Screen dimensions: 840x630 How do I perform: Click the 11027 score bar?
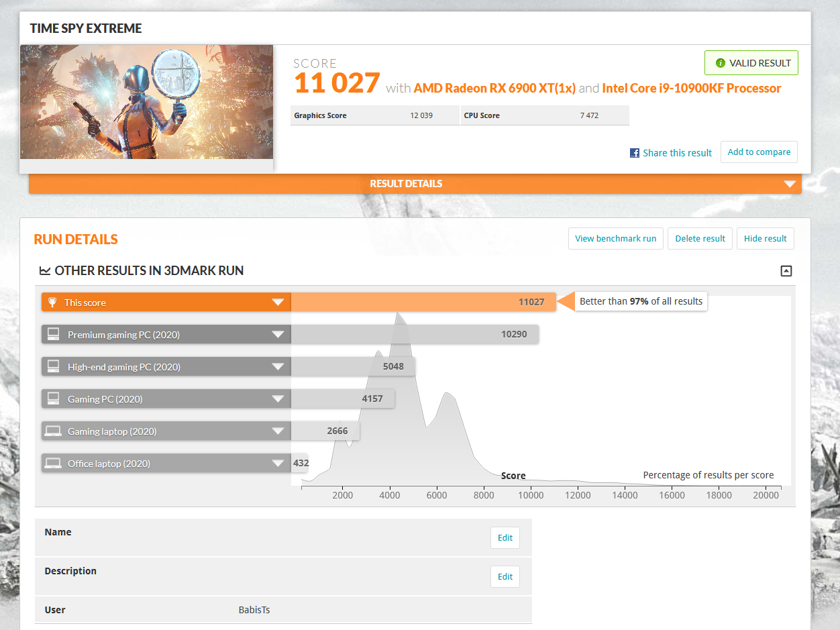click(x=423, y=302)
